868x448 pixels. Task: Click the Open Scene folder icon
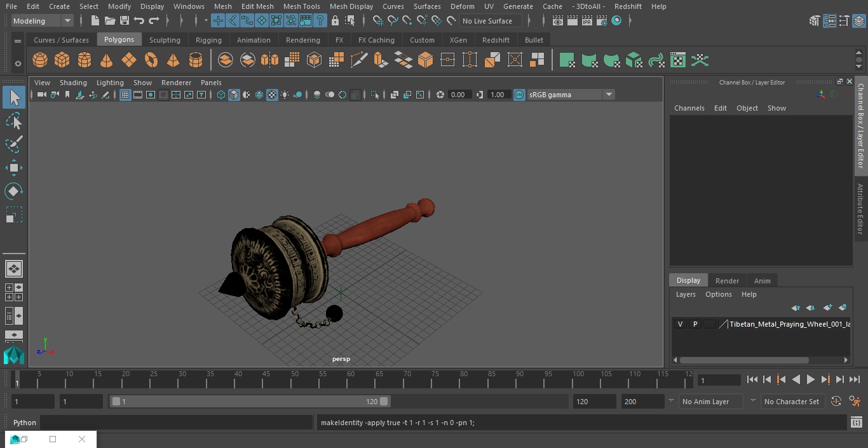coord(110,21)
